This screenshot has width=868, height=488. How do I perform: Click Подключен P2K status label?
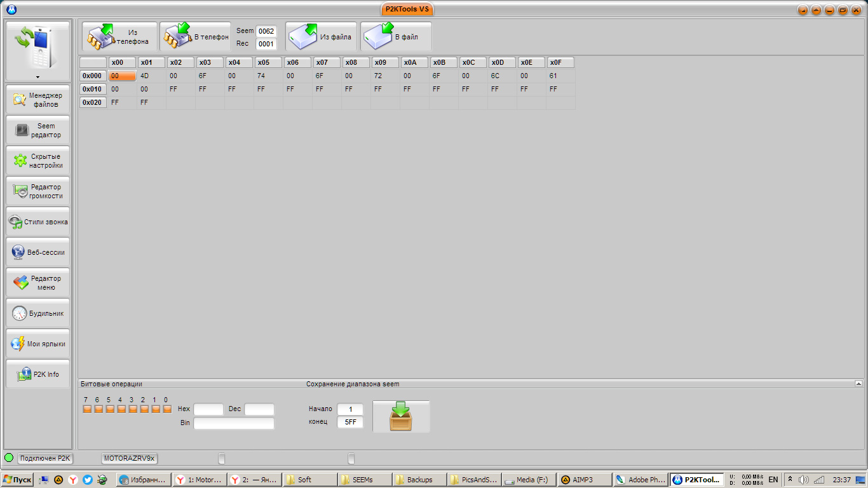tap(45, 458)
